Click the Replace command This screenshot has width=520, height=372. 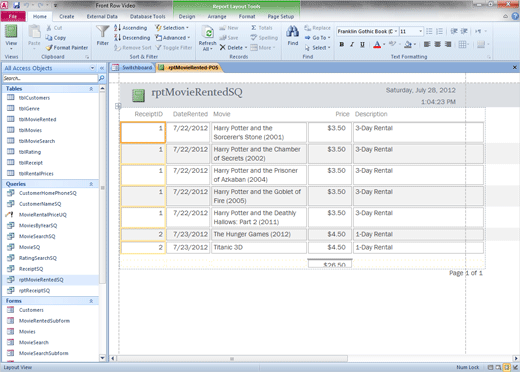[318, 28]
